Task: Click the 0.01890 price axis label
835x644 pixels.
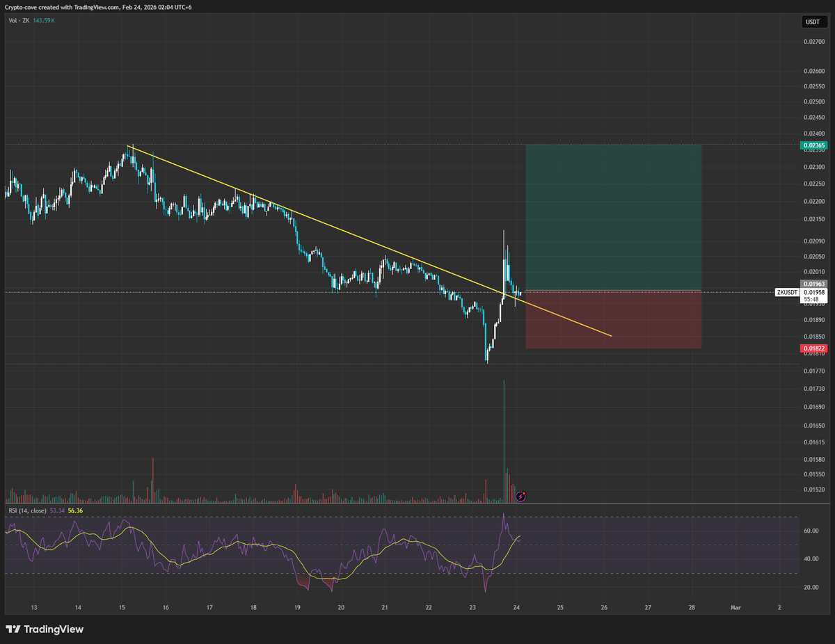Action: 813,320
